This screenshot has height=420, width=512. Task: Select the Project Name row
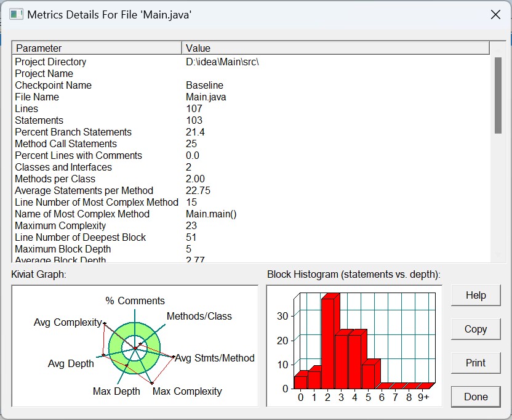252,73
